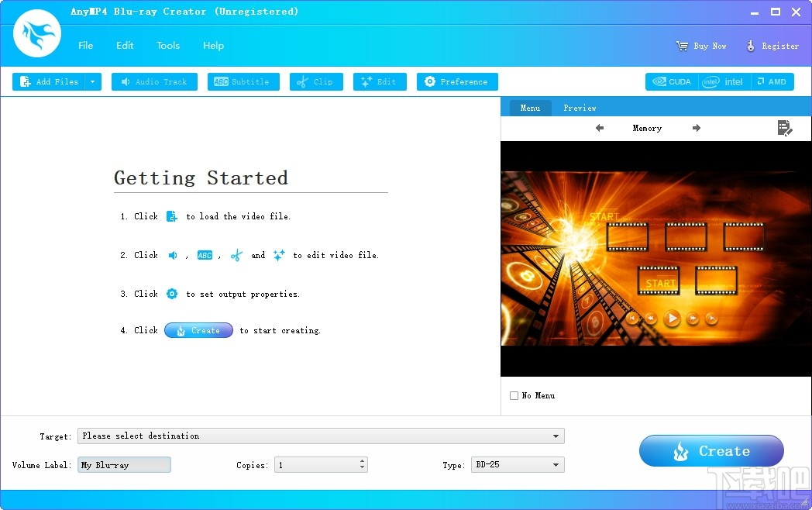Open the Edit video tool
The image size is (812, 510).
pyautogui.click(x=380, y=81)
